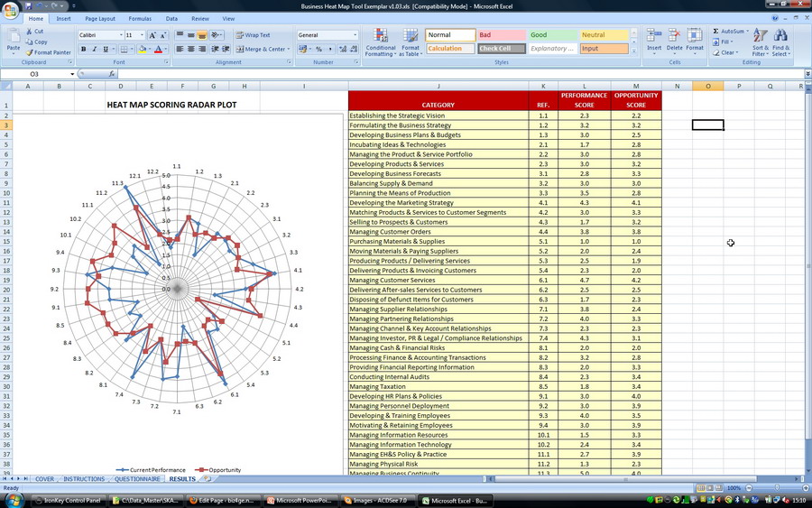Screen dimensions: 812x508
Task: Apply the Bad cell style
Action: tap(501, 34)
